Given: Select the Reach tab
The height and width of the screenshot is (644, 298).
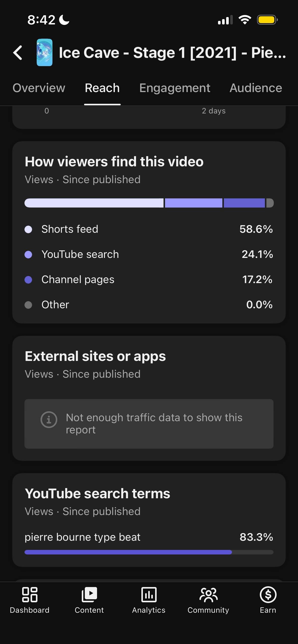Looking at the screenshot, I should pyautogui.click(x=102, y=88).
